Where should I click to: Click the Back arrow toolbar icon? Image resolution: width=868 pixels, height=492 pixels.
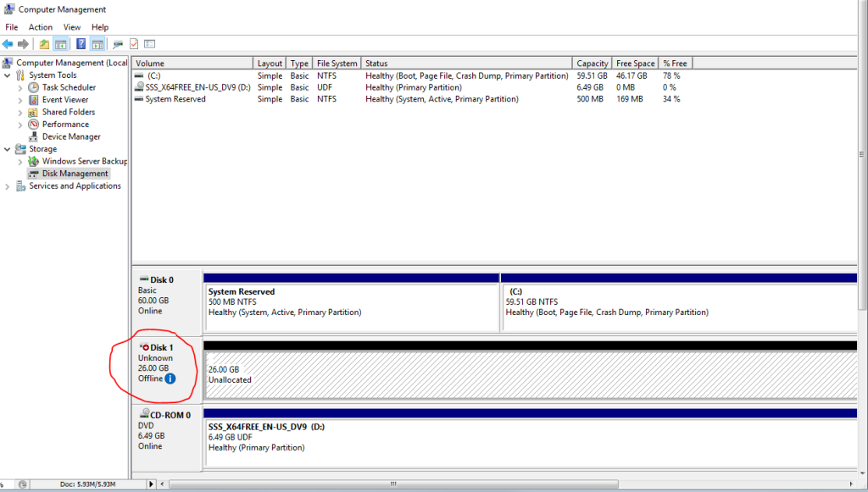(x=8, y=44)
